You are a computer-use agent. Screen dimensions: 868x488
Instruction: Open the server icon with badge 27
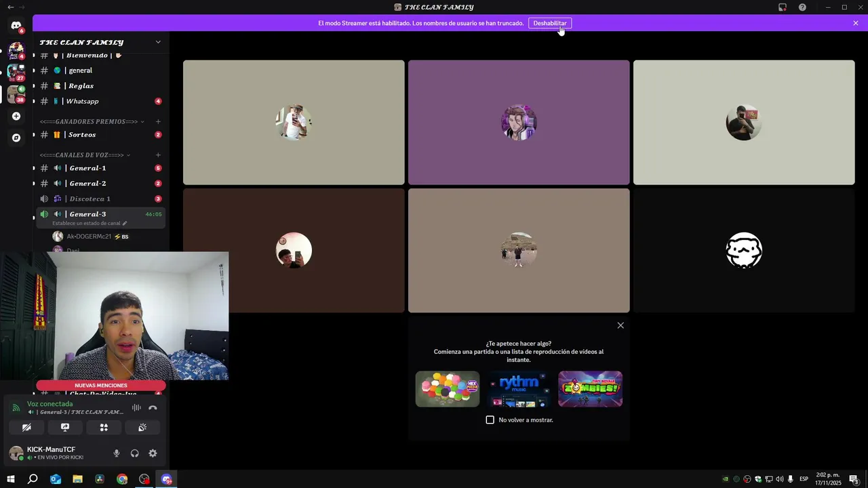pyautogui.click(x=16, y=72)
